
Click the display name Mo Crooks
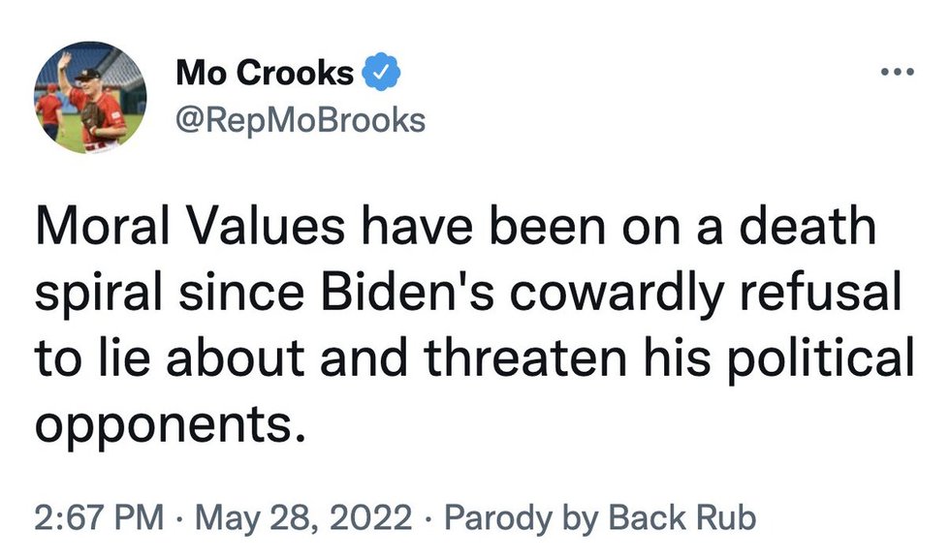(264, 73)
